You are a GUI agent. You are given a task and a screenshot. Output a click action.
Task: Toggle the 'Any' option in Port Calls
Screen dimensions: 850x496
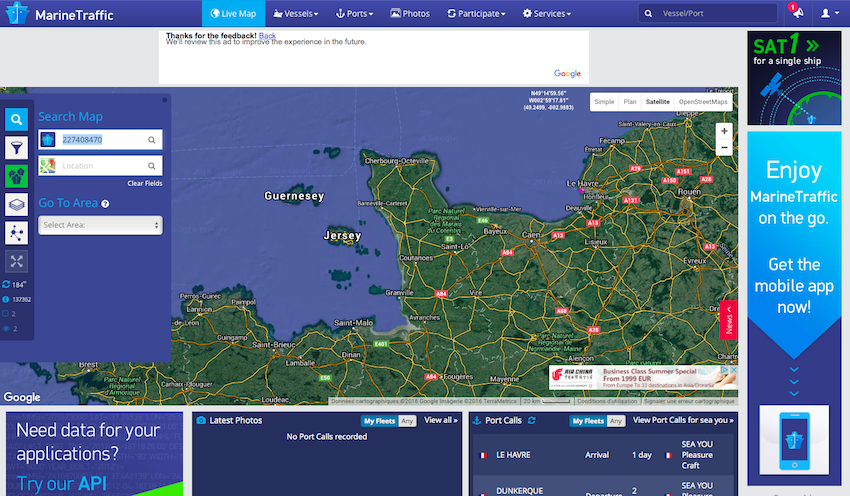616,421
